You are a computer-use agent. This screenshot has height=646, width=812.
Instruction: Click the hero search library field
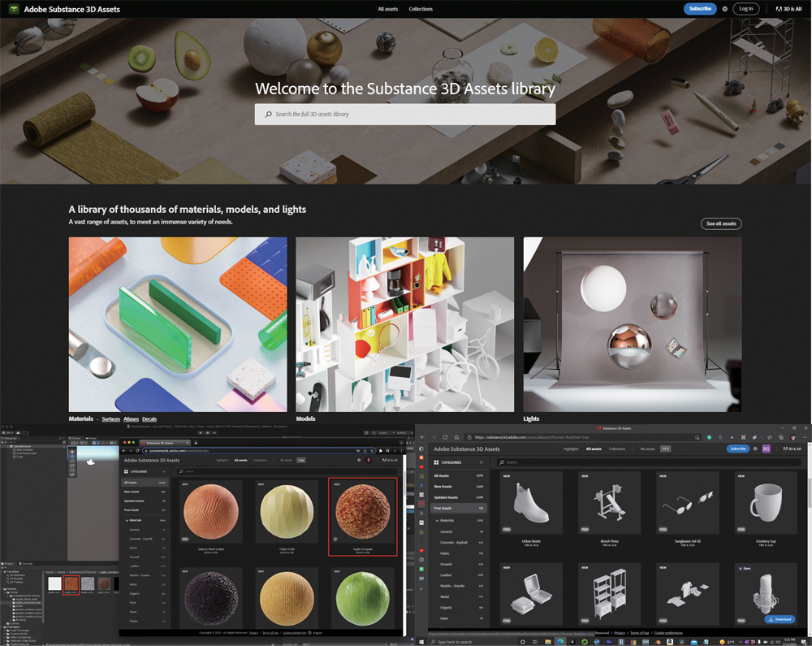[x=405, y=114]
